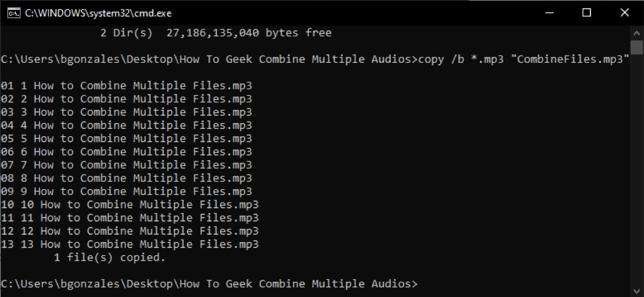This screenshot has width=644, height=297.
Task: Click the "01 1 How to Combine" output line
Action: (x=126, y=86)
